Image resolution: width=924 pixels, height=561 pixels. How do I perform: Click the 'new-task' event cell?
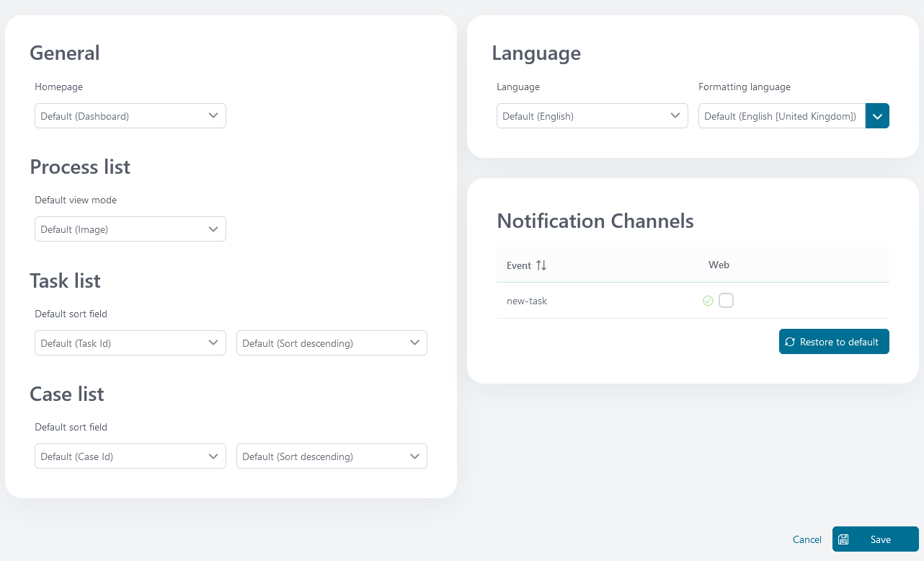(527, 301)
